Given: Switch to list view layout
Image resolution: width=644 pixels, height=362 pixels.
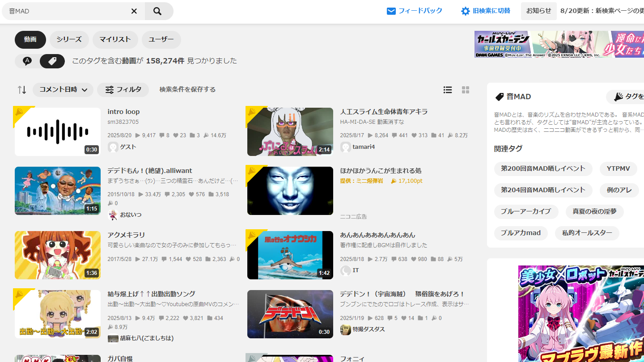Looking at the screenshot, I should pos(448,90).
